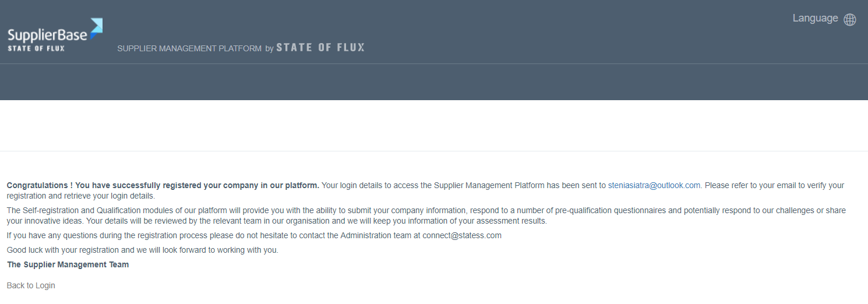Open the Language selector label
This screenshot has height=304, width=868.
coord(815,19)
